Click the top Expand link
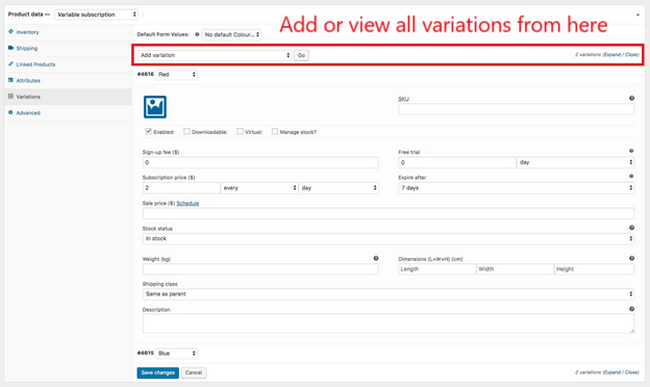The image size is (650, 387). [x=612, y=55]
